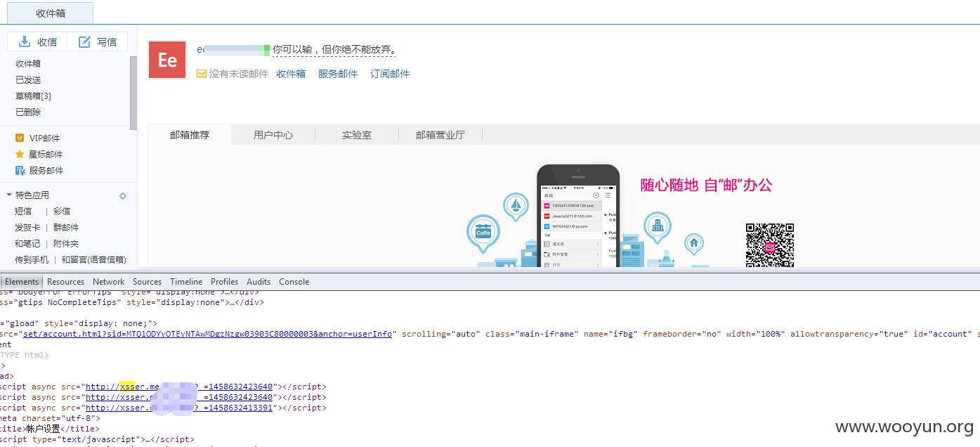Click the gear icon beside 特色应用
Image resolution: width=980 pixels, height=447 pixels.
[123, 196]
